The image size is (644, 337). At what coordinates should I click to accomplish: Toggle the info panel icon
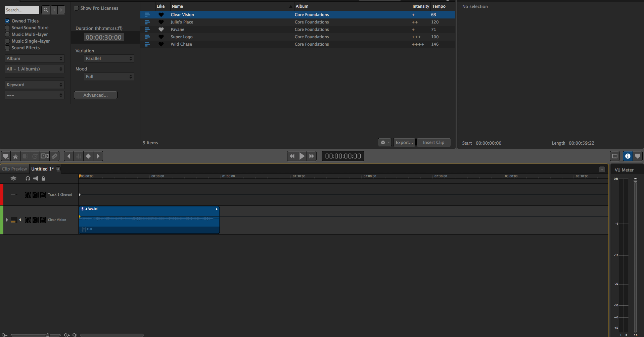628,156
